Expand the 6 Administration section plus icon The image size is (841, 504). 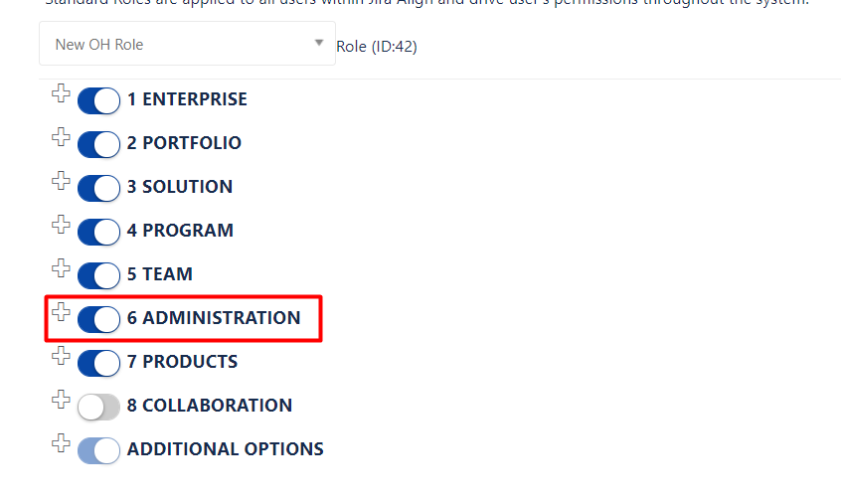click(x=61, y=312)
